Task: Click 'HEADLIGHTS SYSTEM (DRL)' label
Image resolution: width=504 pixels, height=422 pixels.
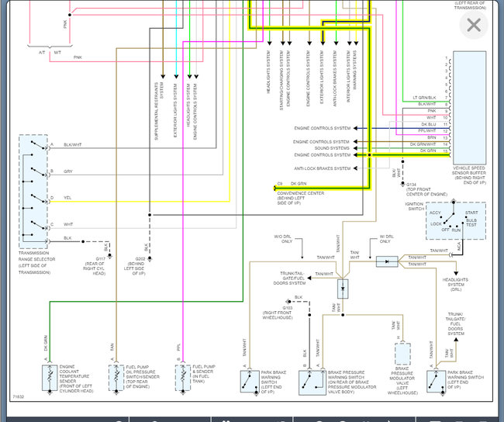Action: pos(455,285)
